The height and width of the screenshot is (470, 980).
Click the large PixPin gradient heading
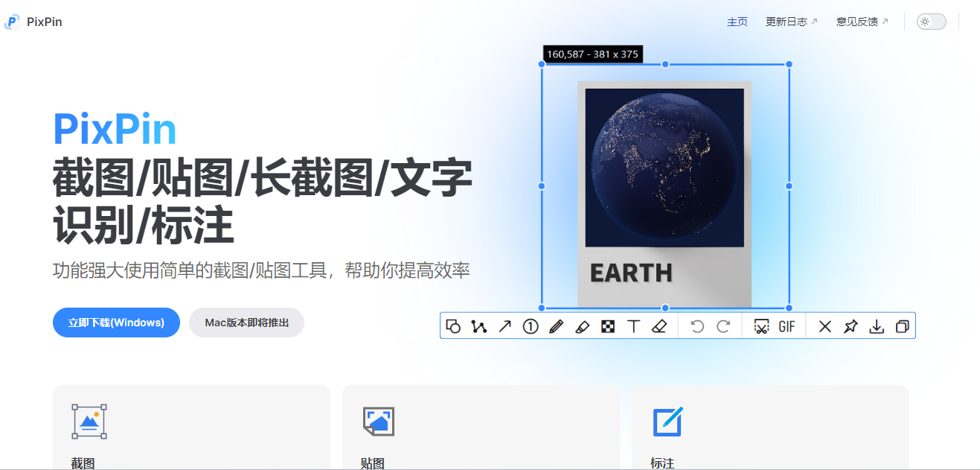[x=115, y=130]
